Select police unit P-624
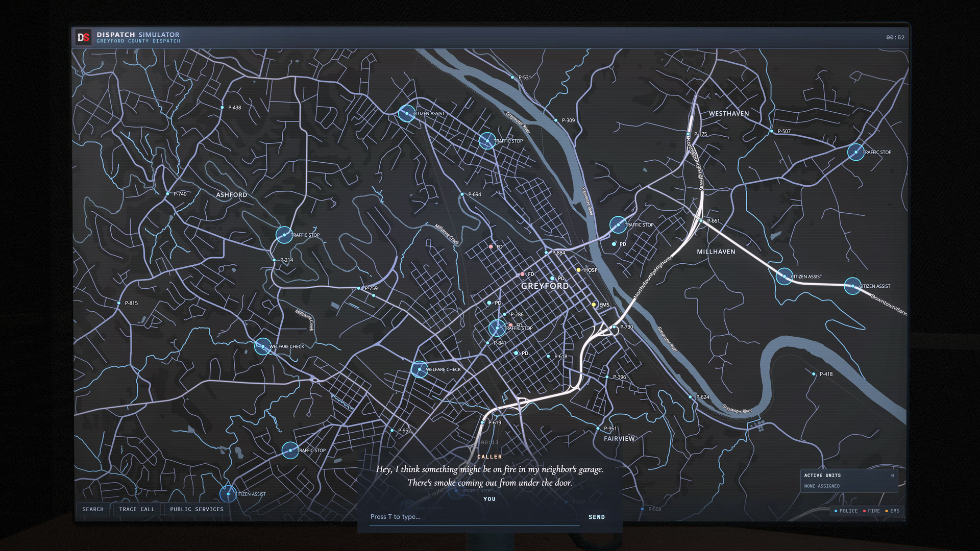Image resolution: width=980 pixels, height=551 pixels. tap(691, 397)
